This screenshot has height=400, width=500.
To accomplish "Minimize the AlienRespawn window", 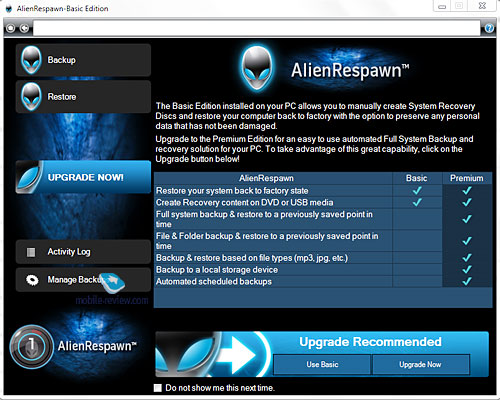I will [x=442, y=6].
